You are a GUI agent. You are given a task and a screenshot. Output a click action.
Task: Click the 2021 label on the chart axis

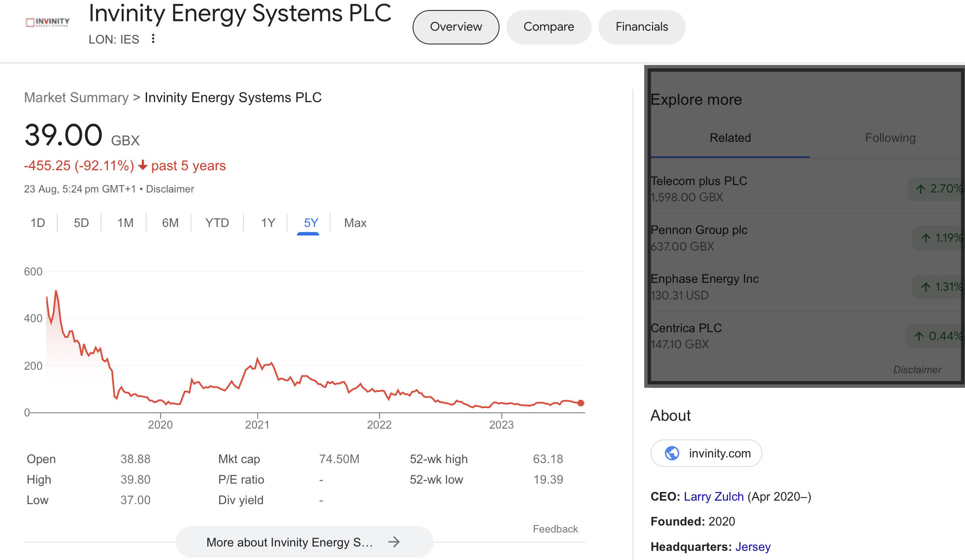pos(257,425)
